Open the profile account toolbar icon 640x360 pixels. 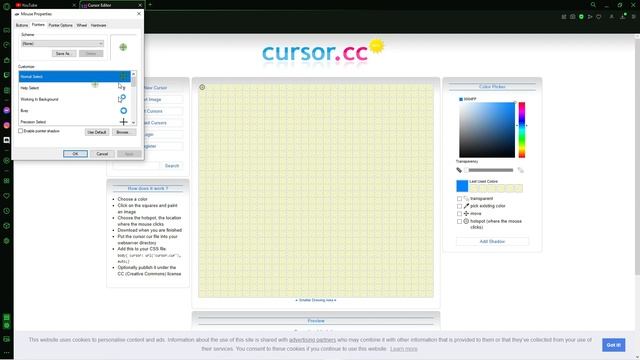pos(611,17)
